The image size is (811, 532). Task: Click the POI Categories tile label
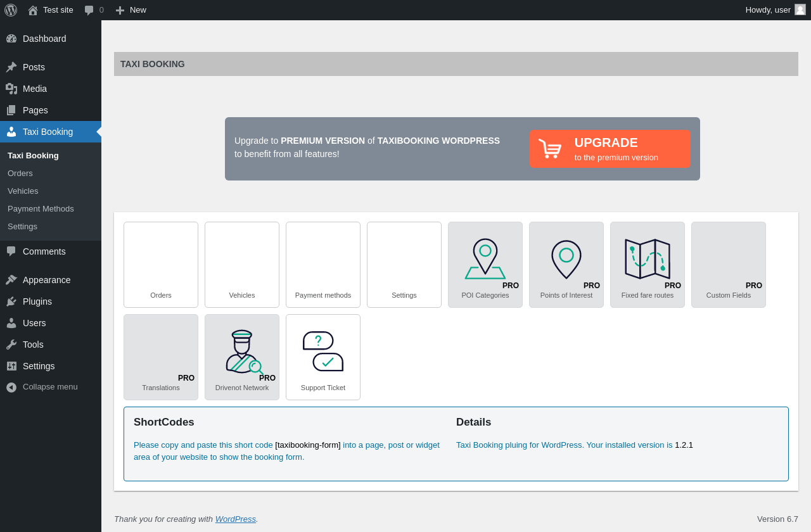coord(485,295)
